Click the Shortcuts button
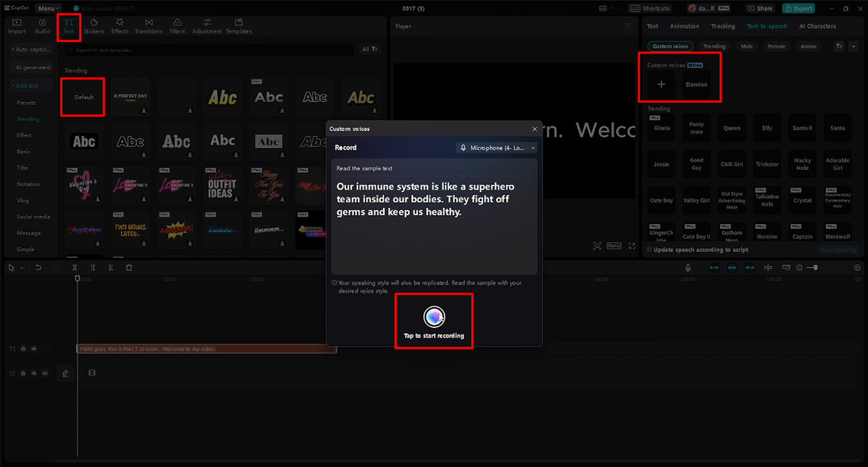Image resolution: width=868 pixels, height=467 pixels. (x=650, y=8)
